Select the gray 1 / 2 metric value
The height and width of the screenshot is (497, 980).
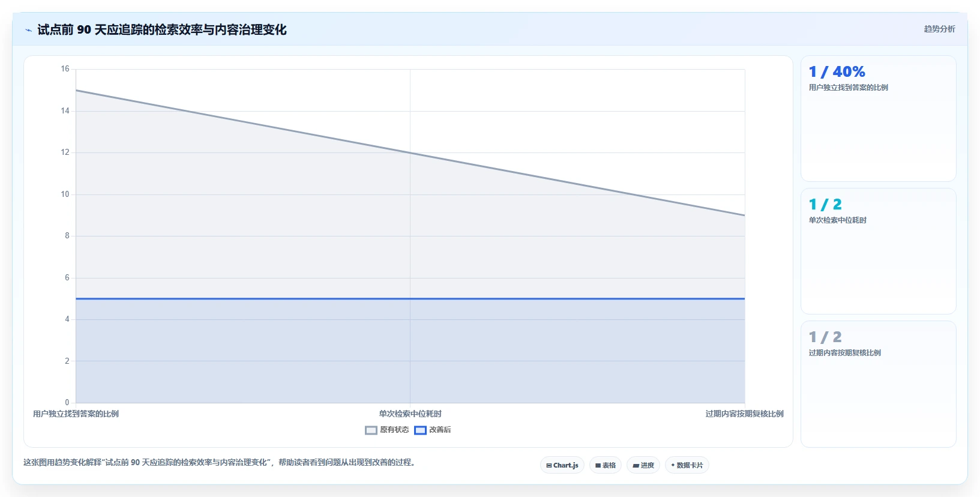825,337
